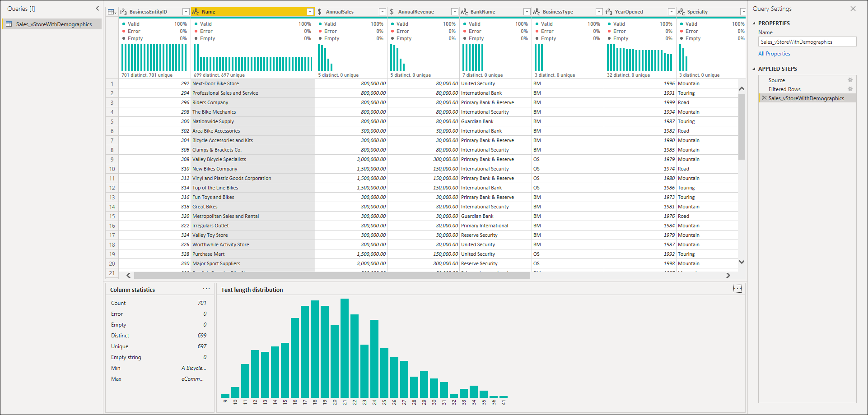Click the query Name input field
Image resolution: width=868 pixels, height=415 pixels.
point(807,42)
